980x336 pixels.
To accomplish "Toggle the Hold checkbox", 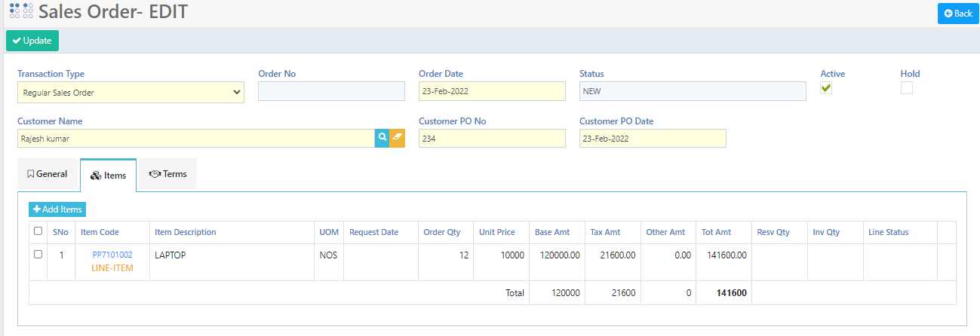I will pyautogui.click(x=907, y=88).
